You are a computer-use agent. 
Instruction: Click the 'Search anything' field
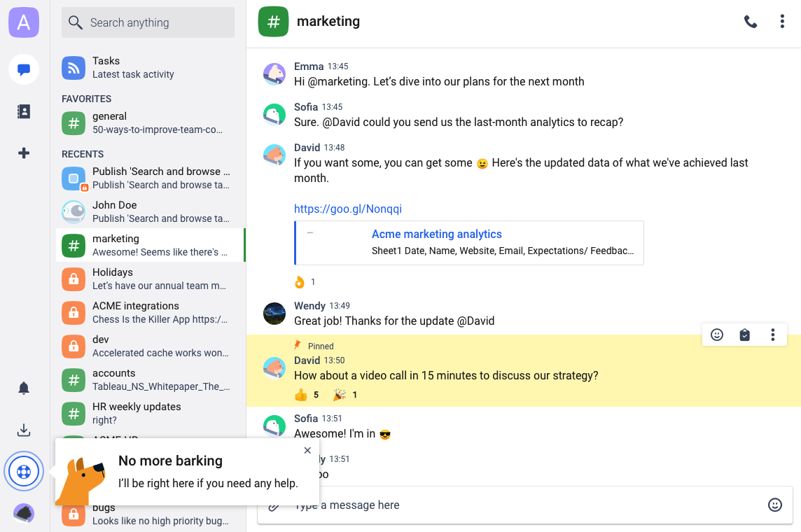148,22
